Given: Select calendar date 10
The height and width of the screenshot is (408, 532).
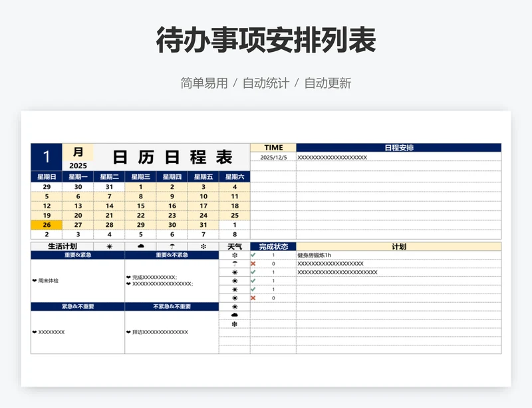Looking at the screenshot, I should coord(203,196).
